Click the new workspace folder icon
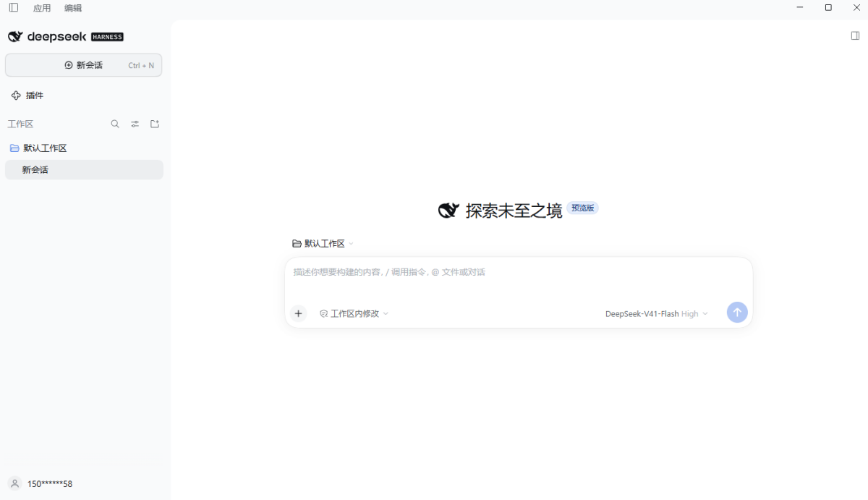 click(155, 124)
